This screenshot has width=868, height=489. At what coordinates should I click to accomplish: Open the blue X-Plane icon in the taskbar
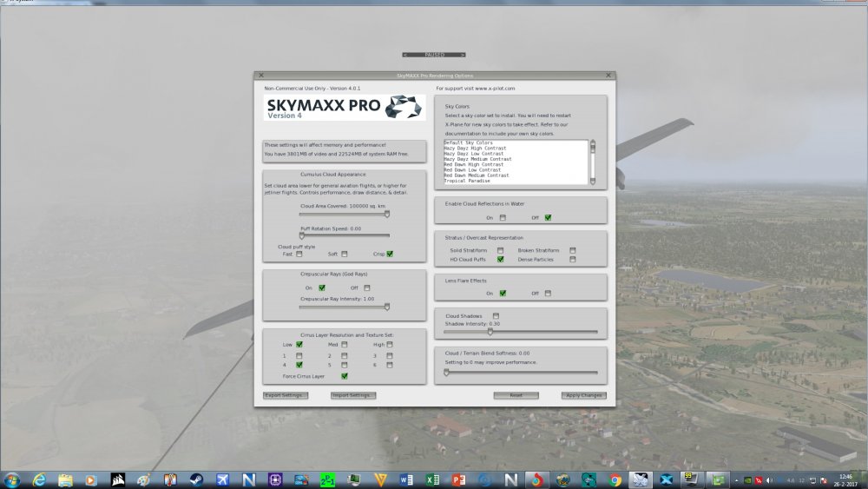(667, 479)
